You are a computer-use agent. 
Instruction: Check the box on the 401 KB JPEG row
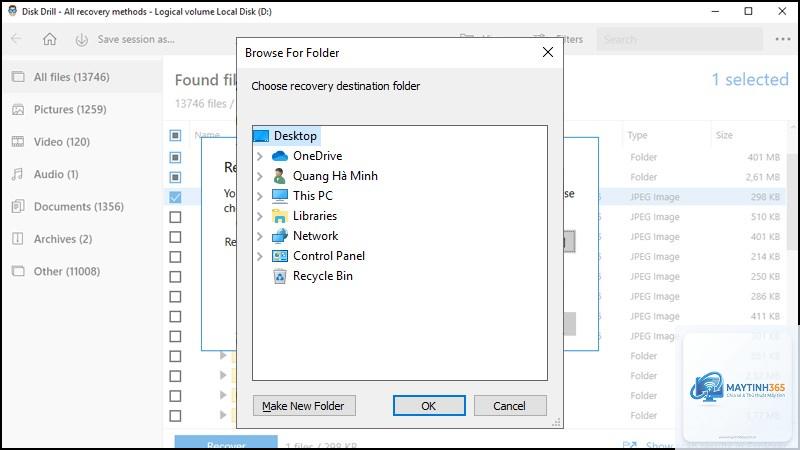pos(175,237)
